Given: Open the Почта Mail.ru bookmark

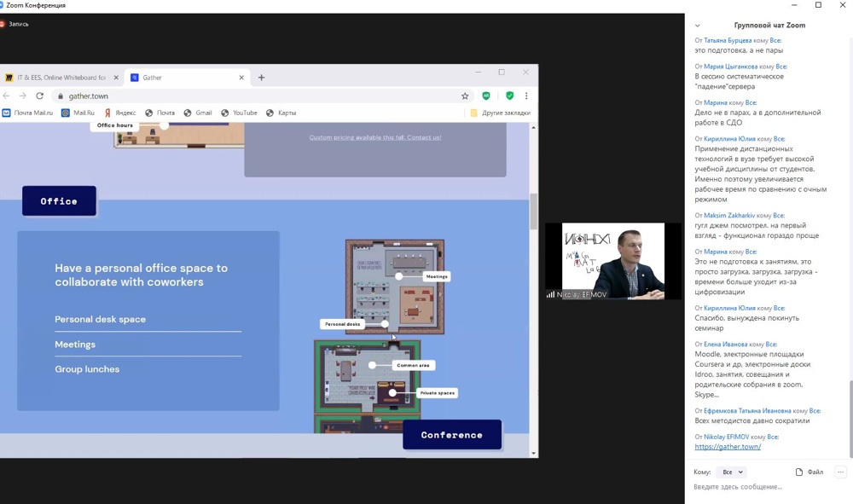Looking at the screenshot, I should click(27, 113).
